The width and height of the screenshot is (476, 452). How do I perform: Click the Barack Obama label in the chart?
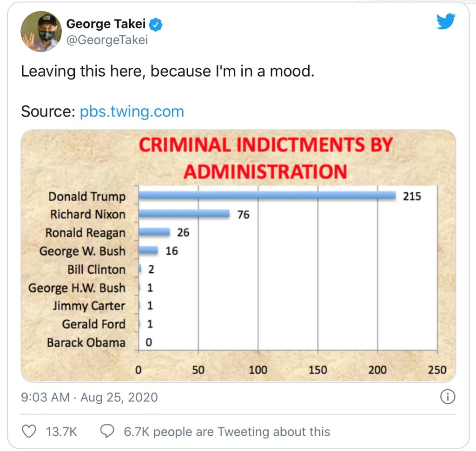point(86,343)
